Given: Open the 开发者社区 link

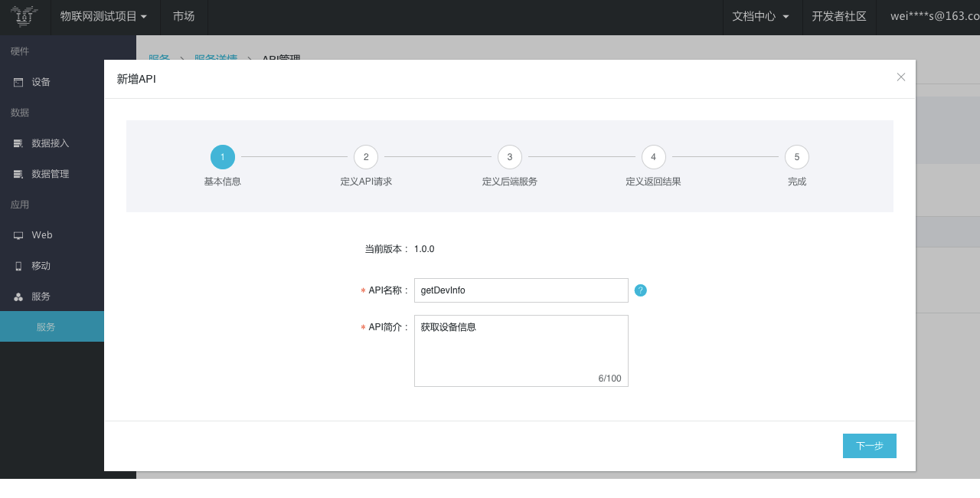Looking at the screenshot, I should click(x=839, y=17).
